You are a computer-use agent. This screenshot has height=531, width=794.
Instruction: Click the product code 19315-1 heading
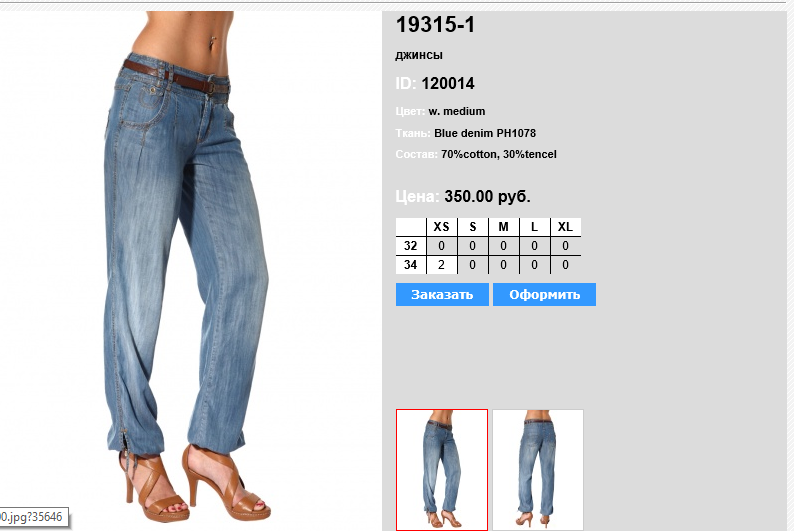coord(435,25)
